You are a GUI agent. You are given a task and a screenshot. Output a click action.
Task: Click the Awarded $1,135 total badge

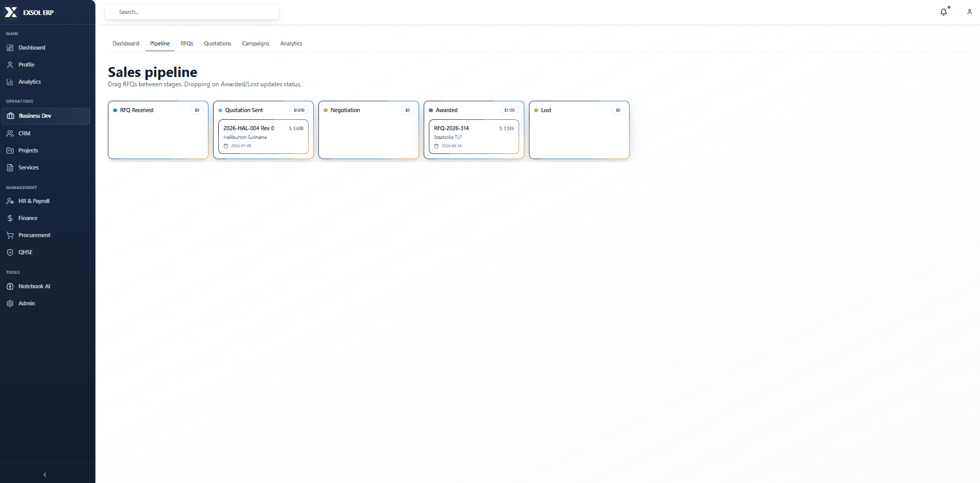(510, 110)
